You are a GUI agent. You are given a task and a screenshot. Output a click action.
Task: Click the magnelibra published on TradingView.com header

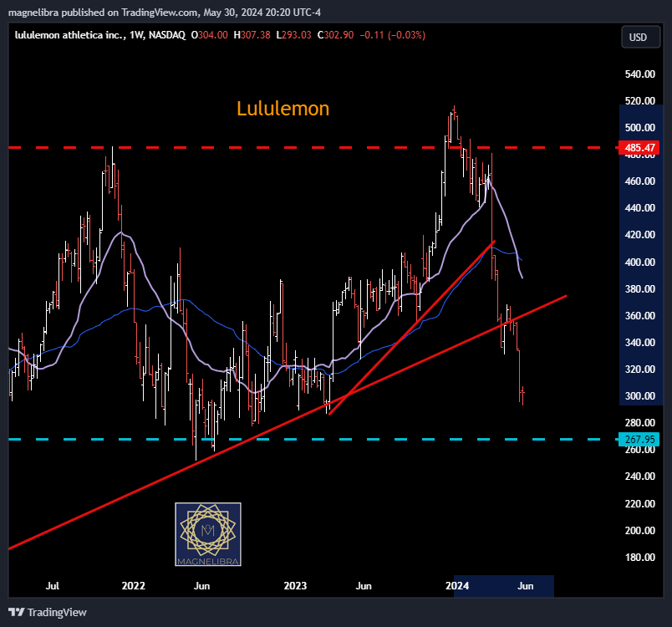(x=165, y=13)
